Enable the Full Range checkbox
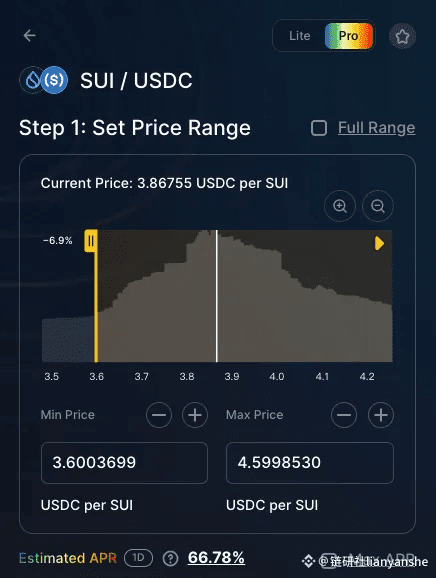This screenshot has height=578, width=436. (x=319, y=128)
